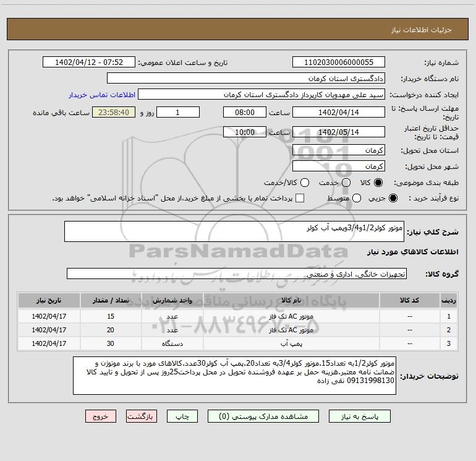Click the شماره نیاز field 1102030006000055
The height and width of the screenshot is (461, 476).
coord(339,62)
